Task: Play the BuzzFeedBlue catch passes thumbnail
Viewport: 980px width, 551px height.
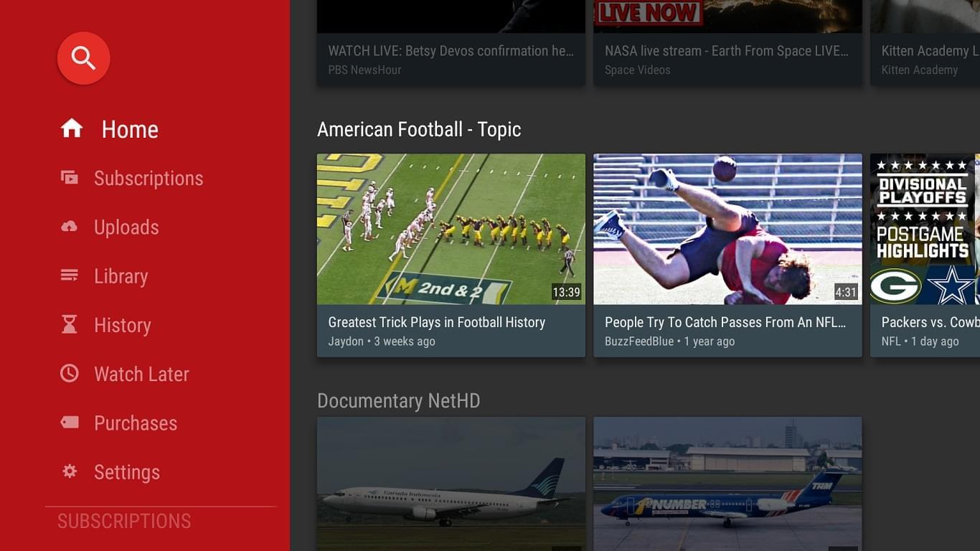Action: point(727,230)
